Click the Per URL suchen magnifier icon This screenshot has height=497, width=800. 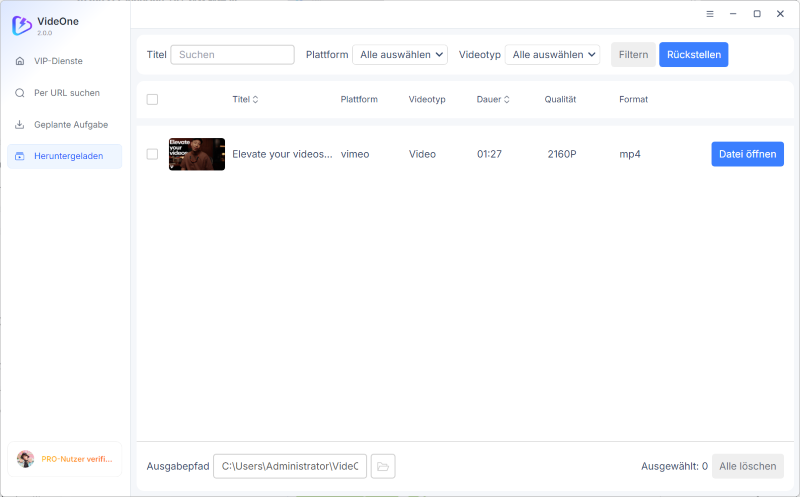click(20, 93)
